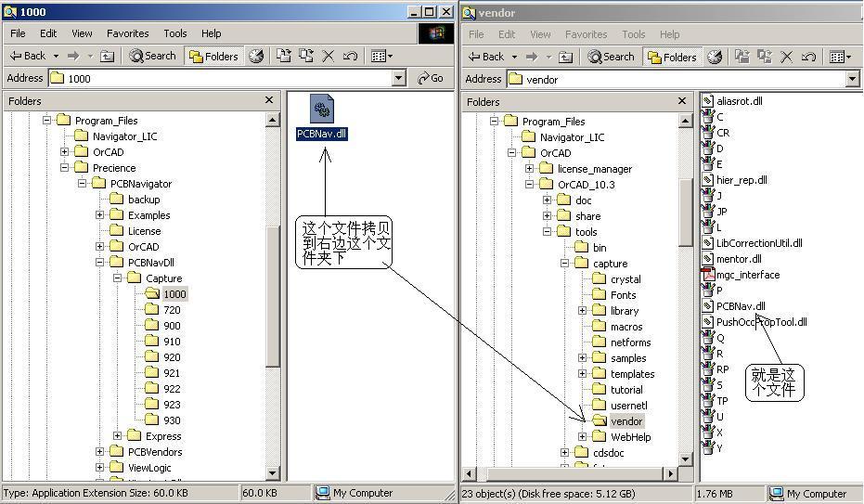Go up one folder in vendor window

click(566, 57)
